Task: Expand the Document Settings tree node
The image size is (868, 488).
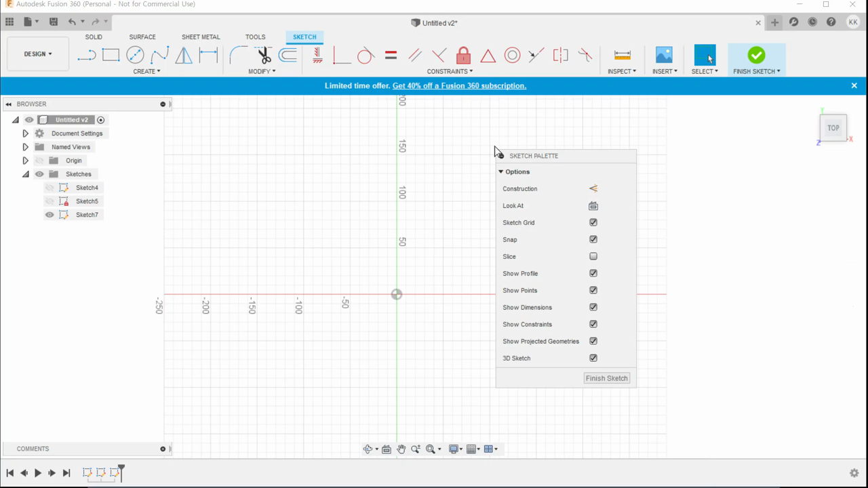Action: (x=25, y=134)
